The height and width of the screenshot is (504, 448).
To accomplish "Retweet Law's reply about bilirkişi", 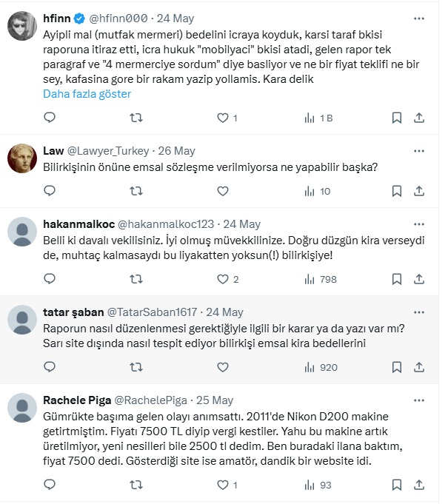I will click(136, 191).
